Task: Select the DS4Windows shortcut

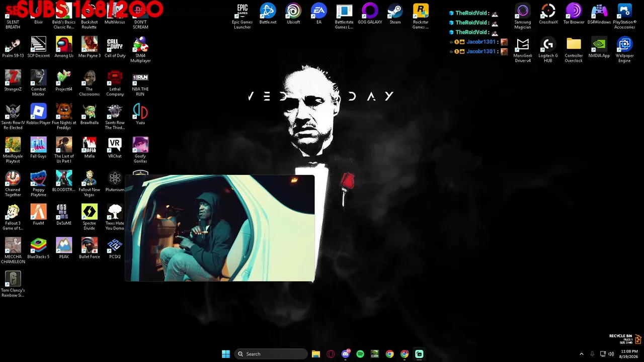Action: tap(599, 14)
